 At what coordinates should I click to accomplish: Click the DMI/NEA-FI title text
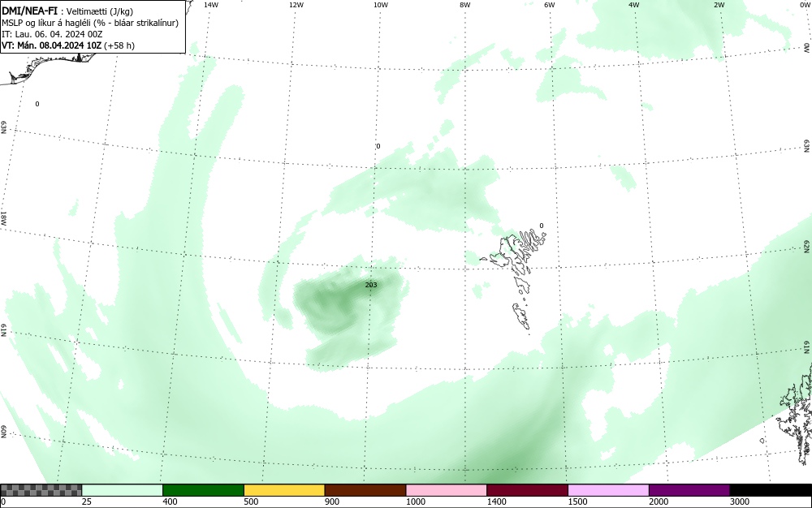29,11
